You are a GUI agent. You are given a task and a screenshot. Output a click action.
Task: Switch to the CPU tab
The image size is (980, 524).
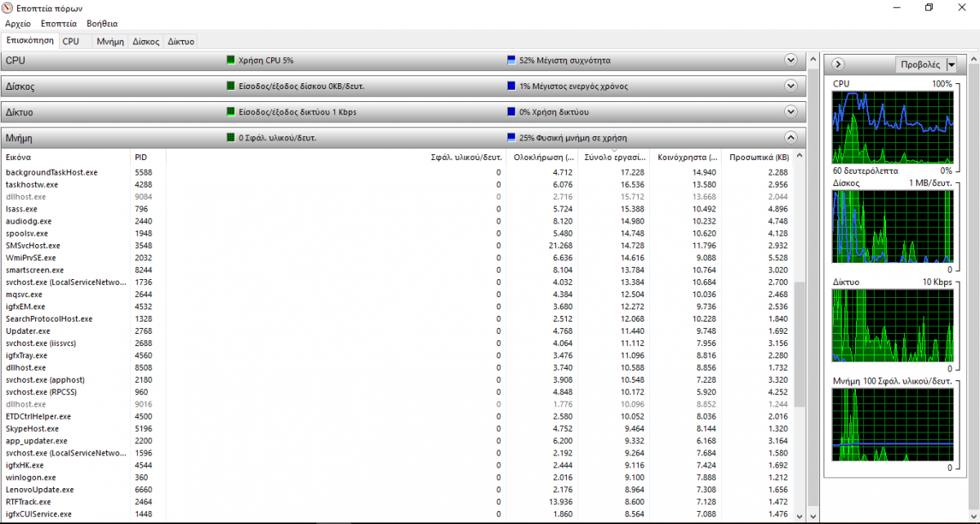[x=71, y=41]
